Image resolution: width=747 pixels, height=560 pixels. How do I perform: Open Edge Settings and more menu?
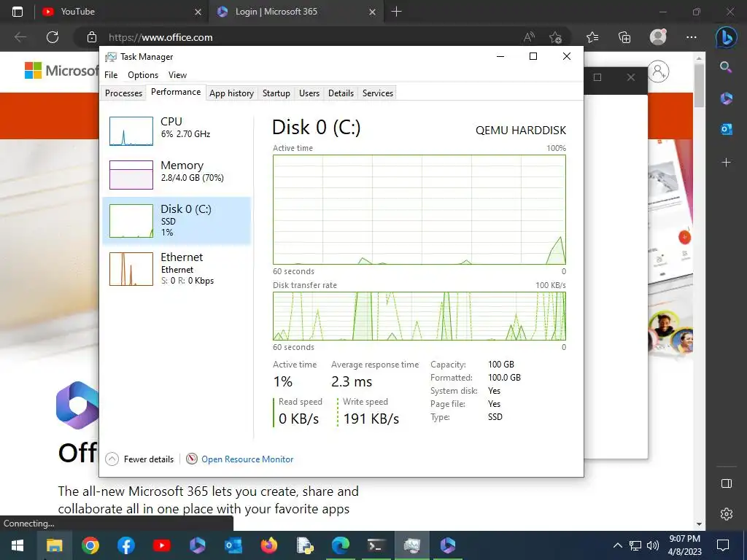tap(692, 37)
